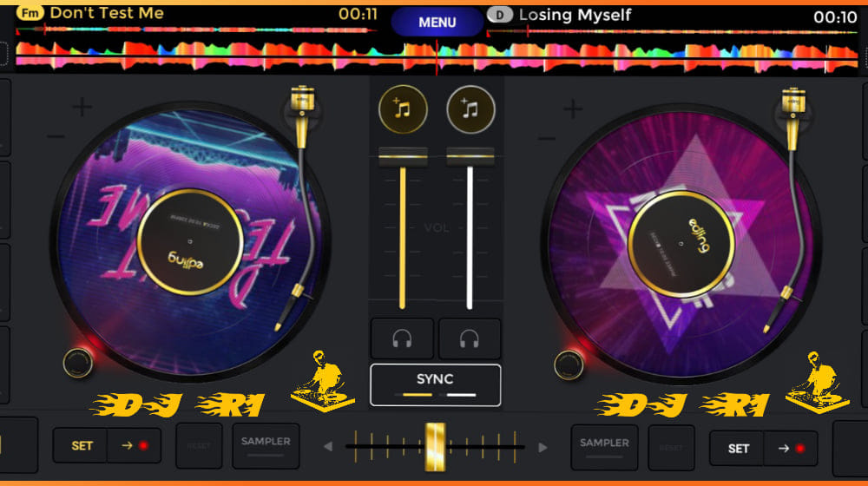
Task: Load track on left deck via music note
Action: click(x=403, y=109)
